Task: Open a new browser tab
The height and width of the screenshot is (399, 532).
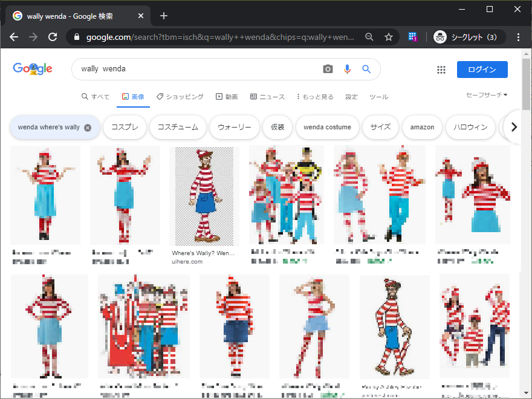Action: pos(164,16)
